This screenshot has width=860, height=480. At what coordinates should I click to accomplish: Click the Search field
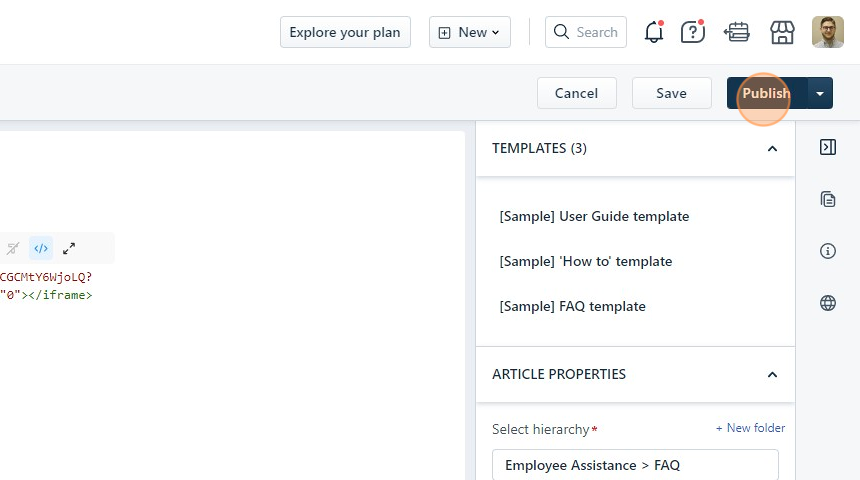587,32
